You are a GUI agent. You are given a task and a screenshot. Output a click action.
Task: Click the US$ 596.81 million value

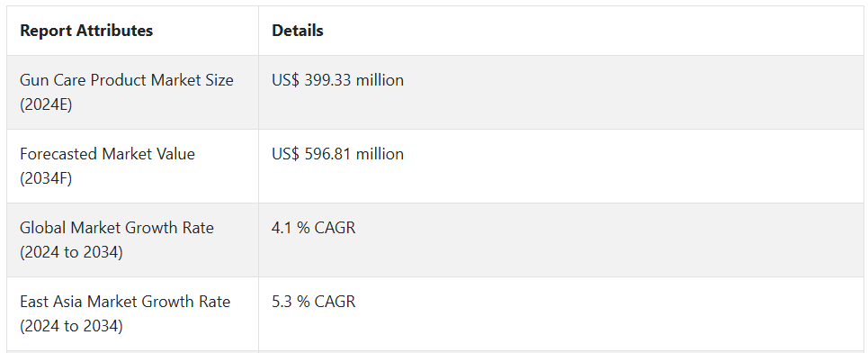tap(337, 154)
